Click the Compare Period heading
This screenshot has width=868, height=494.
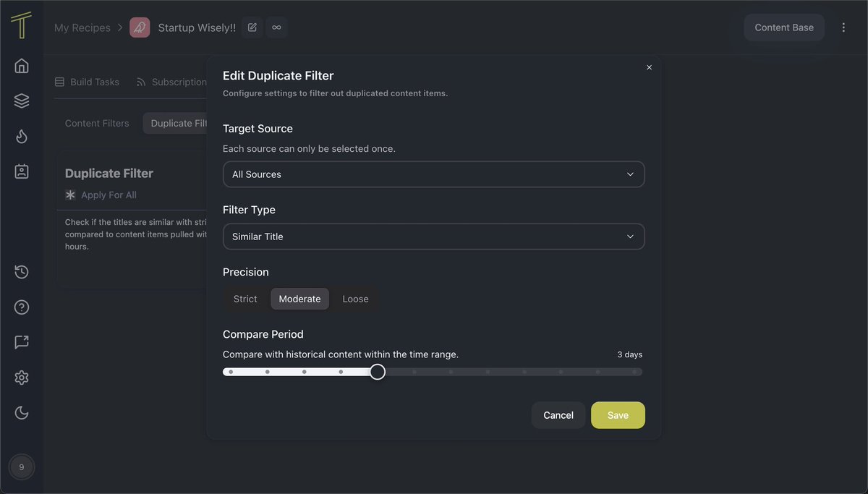263,334
